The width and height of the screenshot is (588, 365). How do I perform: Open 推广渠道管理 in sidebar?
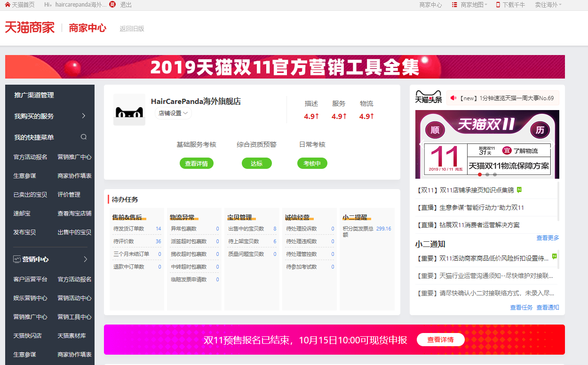pyautogui.click(x=34, y=95)
